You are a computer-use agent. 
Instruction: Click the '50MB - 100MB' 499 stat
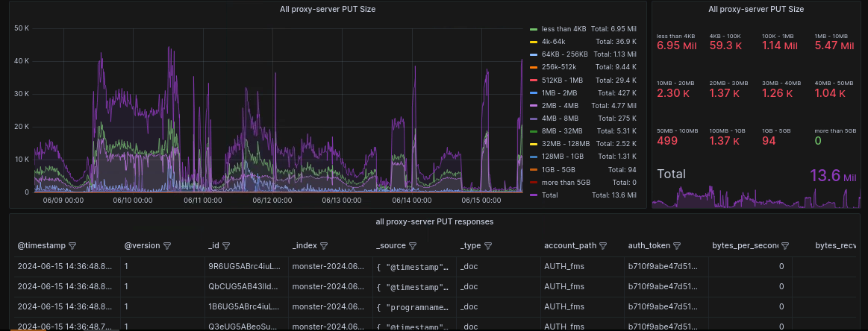coord(668,141)
